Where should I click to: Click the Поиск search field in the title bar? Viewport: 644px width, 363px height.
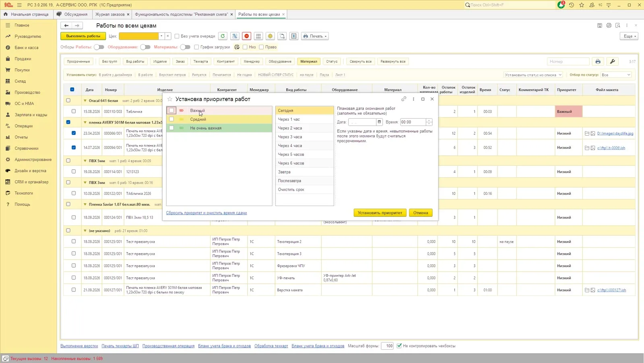coord(509,5)
